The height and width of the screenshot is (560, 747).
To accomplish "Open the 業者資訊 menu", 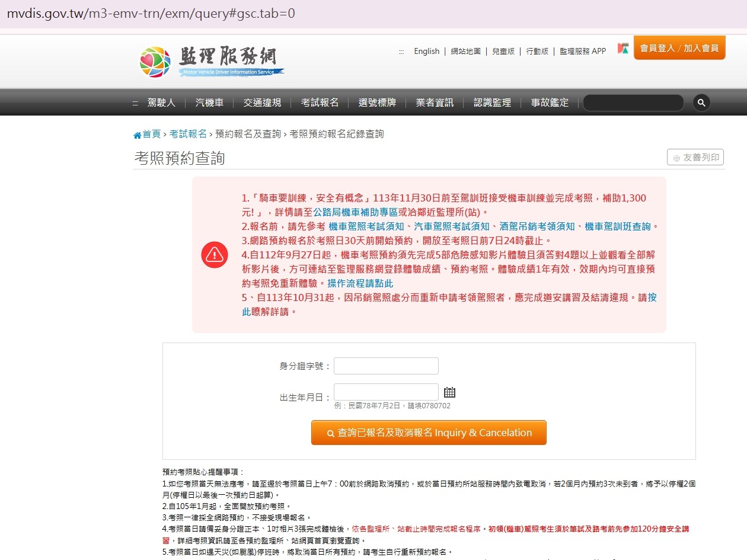I will pyautogui.click(x=435, y=103).
